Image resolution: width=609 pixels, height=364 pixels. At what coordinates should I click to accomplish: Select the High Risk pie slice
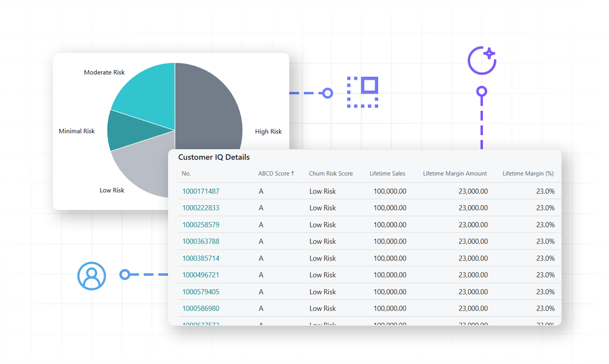[210, 110]
